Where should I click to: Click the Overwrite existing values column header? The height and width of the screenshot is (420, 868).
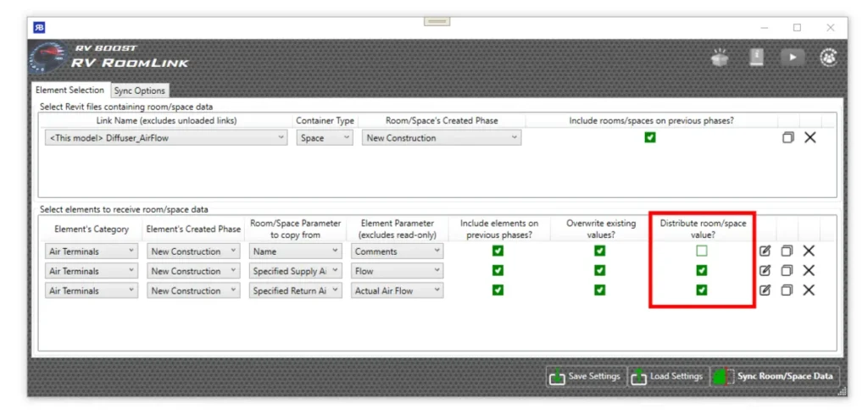click(601, 229)
